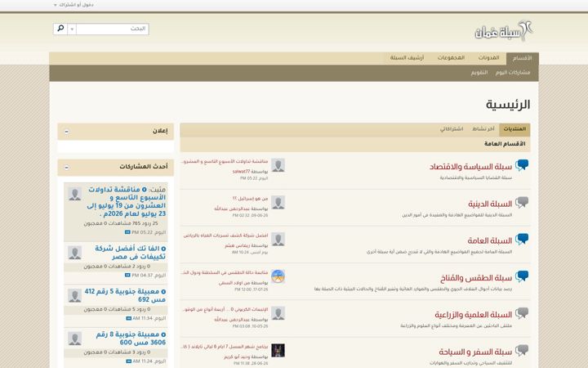Collapse the أحدث المشاركات sidebar panel
Viewport: 588px width, 368px height.
coord(66,167)
